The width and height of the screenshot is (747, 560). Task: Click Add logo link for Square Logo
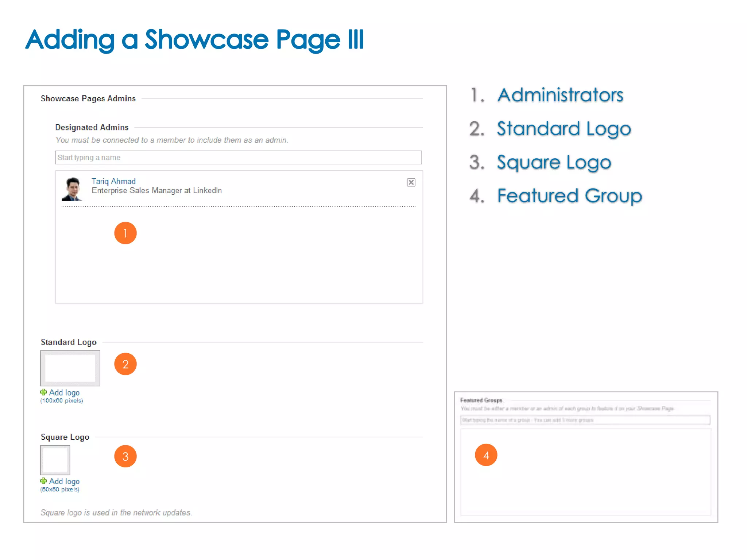64,481
